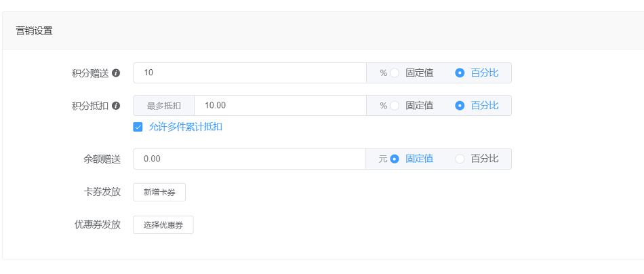Select 固定值 radio for 余额赠送
Screen dimensions: 644x274
(x=395, y=159)
